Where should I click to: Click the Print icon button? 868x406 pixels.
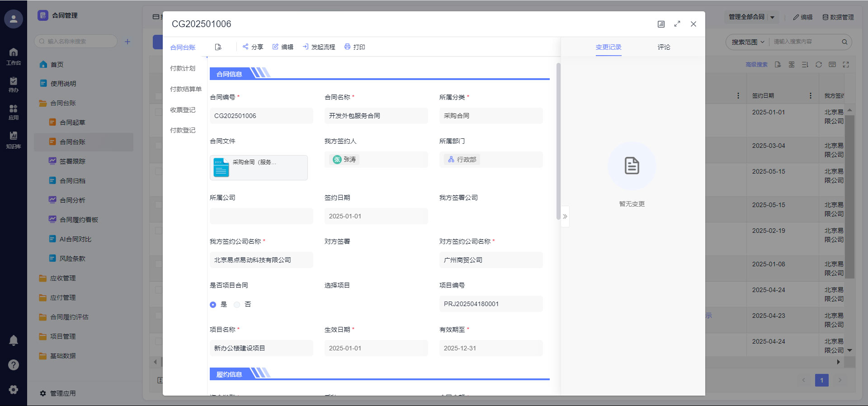(x=347, y=47)
